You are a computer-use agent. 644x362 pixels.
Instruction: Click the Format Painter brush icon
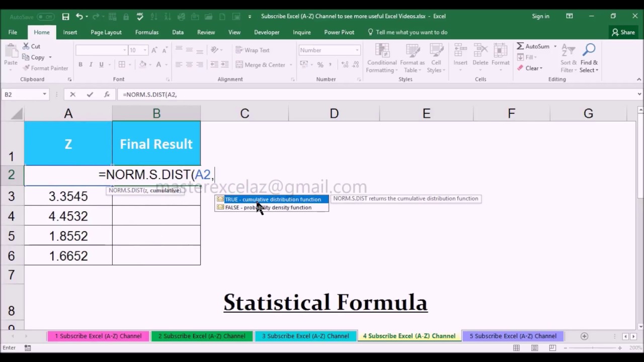coord(26,68)
